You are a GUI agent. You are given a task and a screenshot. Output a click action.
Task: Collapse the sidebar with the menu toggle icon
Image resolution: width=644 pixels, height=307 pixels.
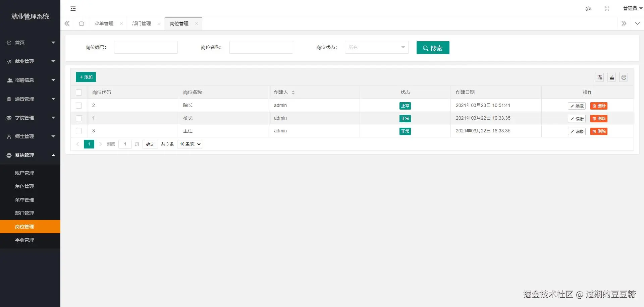click(73, 9)
